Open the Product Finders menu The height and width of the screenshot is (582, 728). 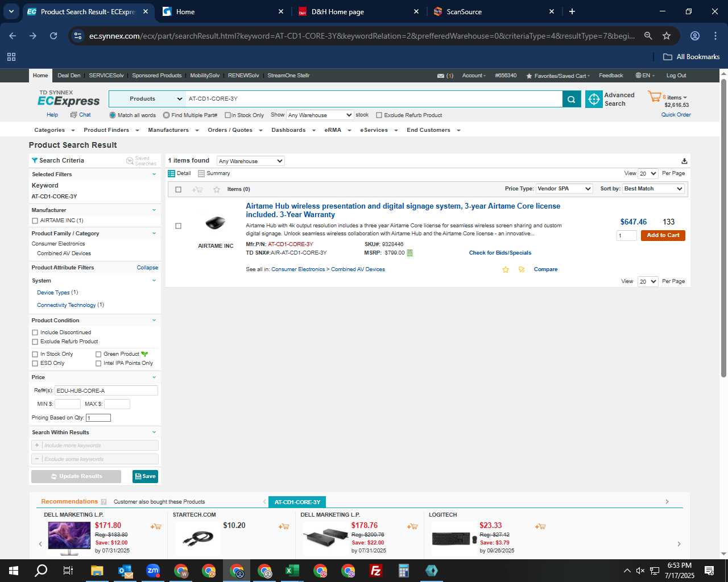click(110, 130)
